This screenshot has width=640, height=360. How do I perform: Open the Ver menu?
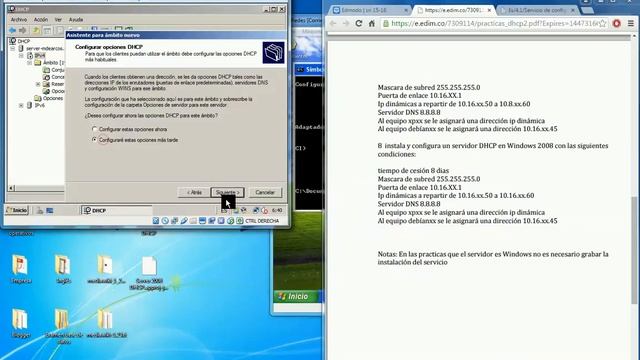(58, 20)
